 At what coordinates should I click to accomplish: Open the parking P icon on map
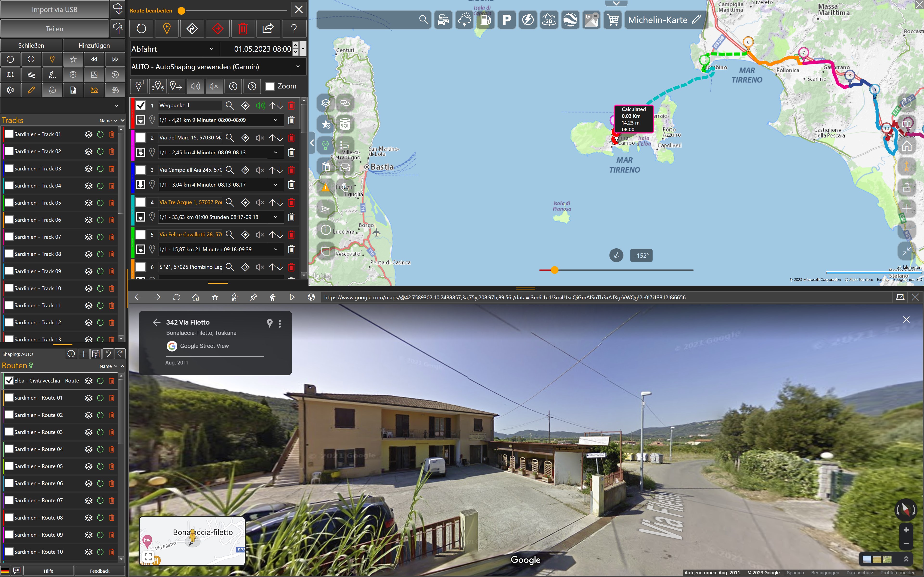pyautogui.click(x=506, y=20)
